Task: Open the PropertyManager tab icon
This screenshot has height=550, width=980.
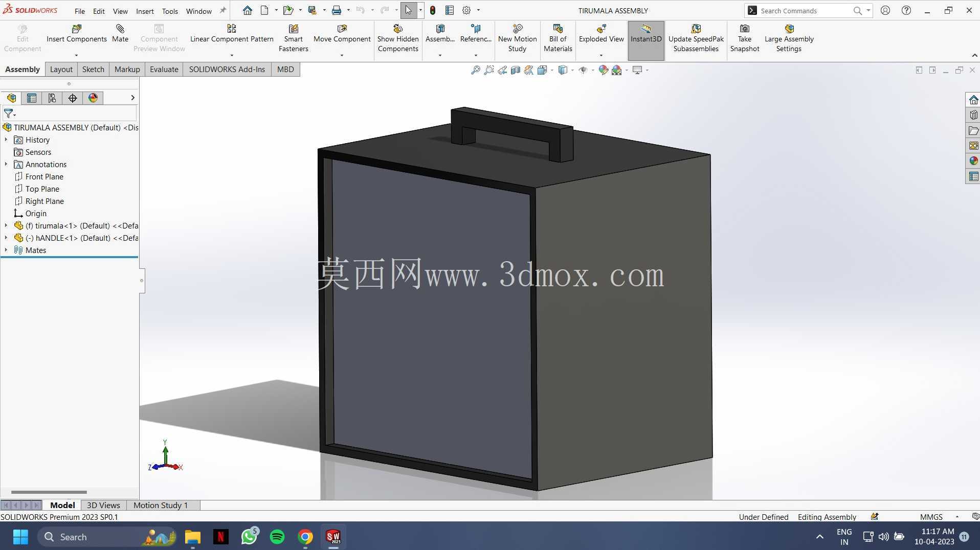Action: coord(32,98)
